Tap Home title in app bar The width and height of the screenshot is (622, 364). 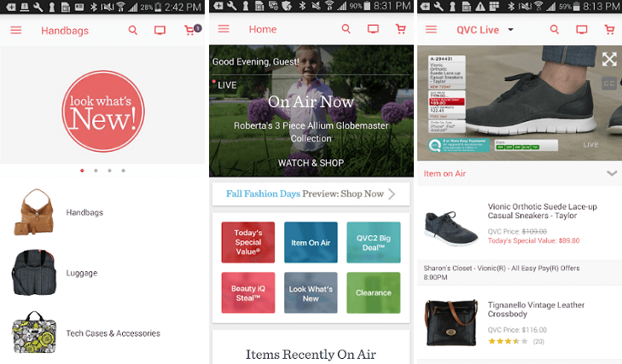click(263, 29)
